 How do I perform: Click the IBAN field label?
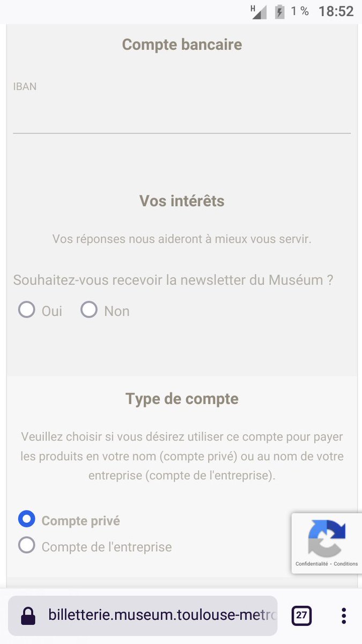point(25,86)
